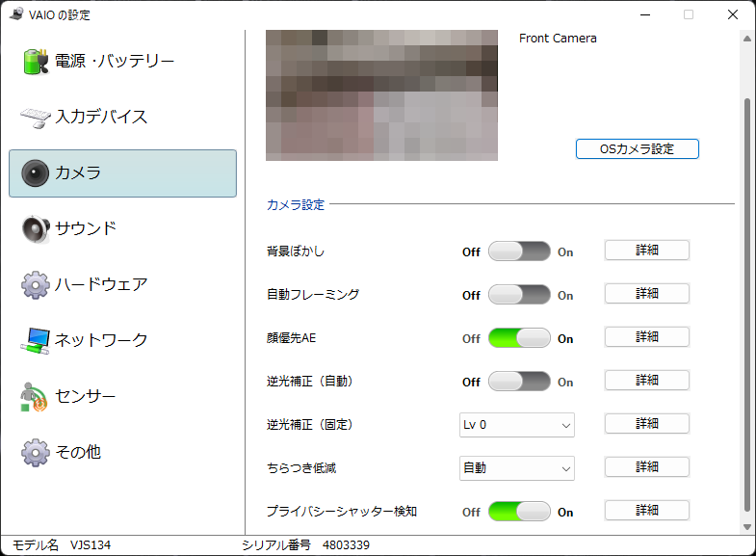Open 詳細 for 逆光補正（固定）
Image resolution: width=756 pixels, height=556 pixels.
coord(647,424)
